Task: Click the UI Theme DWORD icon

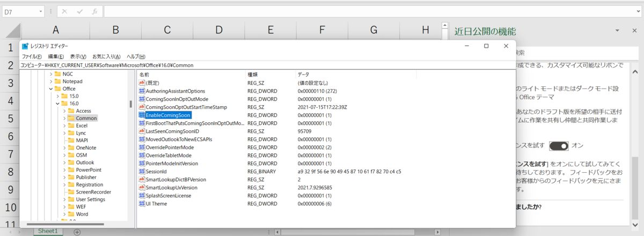Action: click(142, 204)
